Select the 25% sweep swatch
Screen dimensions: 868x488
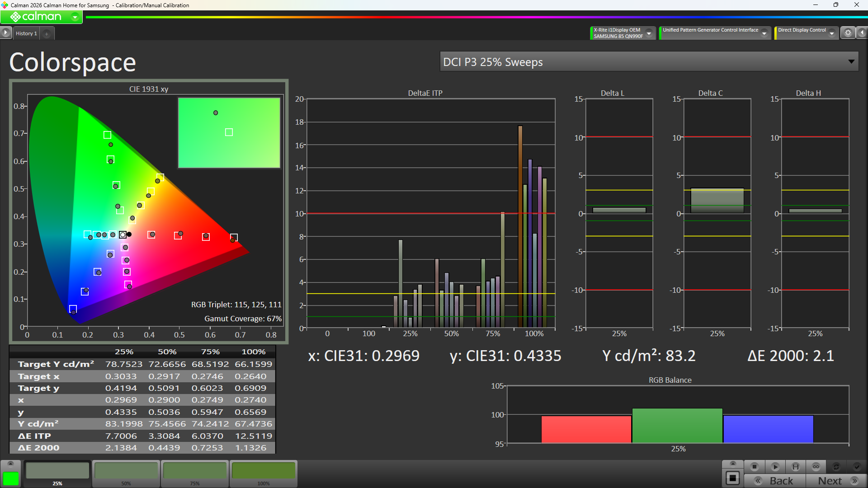pos(57,474)
